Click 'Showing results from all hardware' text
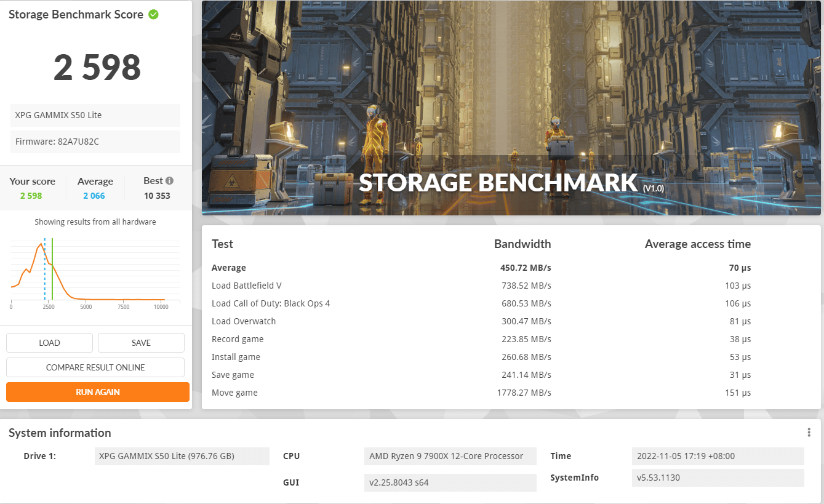 95,222
